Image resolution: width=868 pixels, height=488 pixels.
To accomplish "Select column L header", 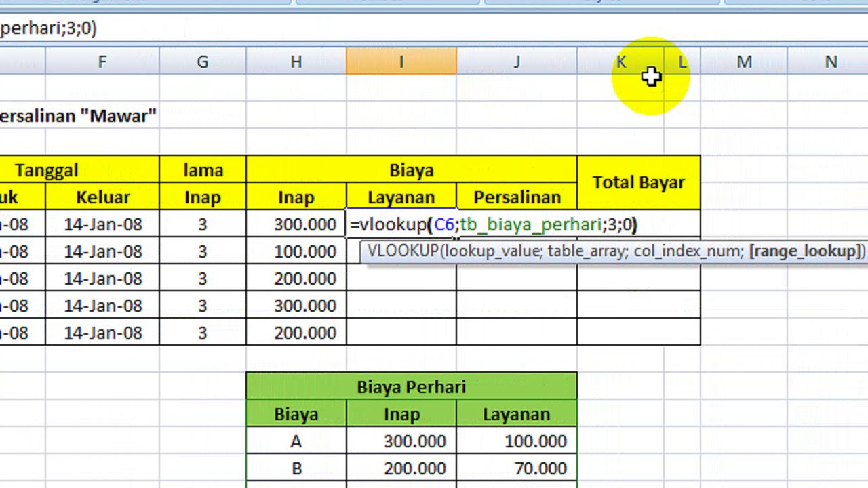I will 682,62.
